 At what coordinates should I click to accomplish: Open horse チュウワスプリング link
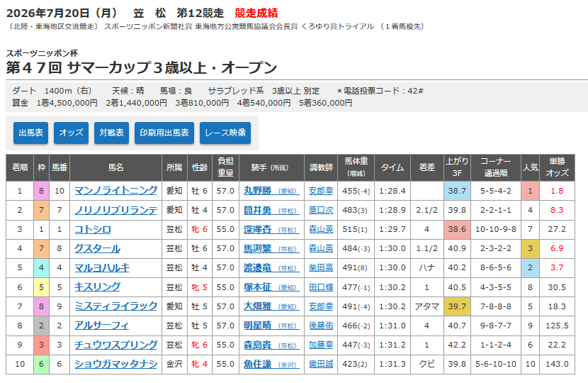click(x=116, y=345)
